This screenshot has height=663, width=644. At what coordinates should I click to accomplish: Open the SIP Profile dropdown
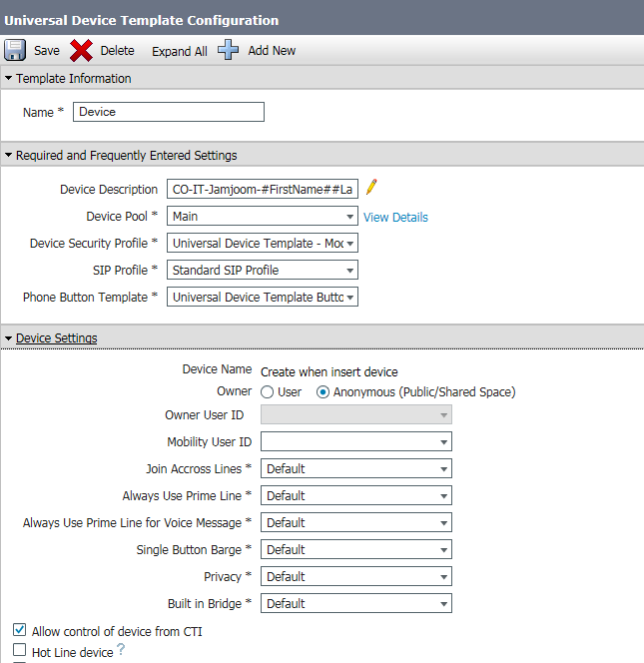263,270
